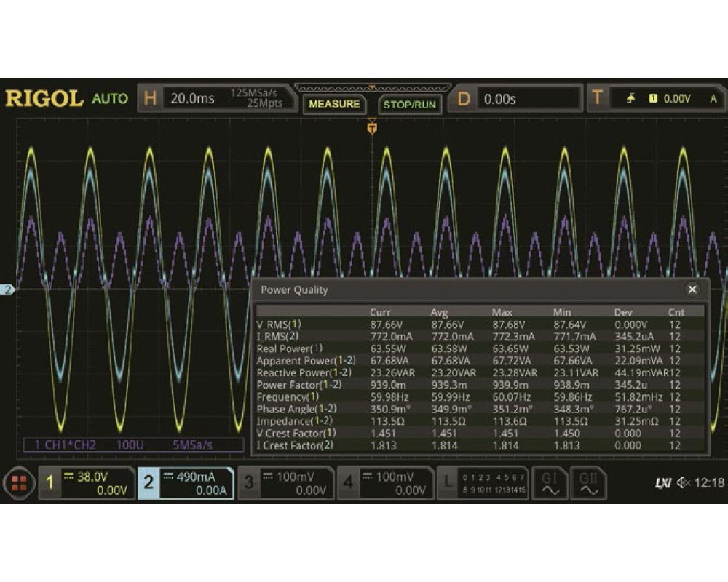
Task: Click the orange trigger position marker
Action: [372, 128]
